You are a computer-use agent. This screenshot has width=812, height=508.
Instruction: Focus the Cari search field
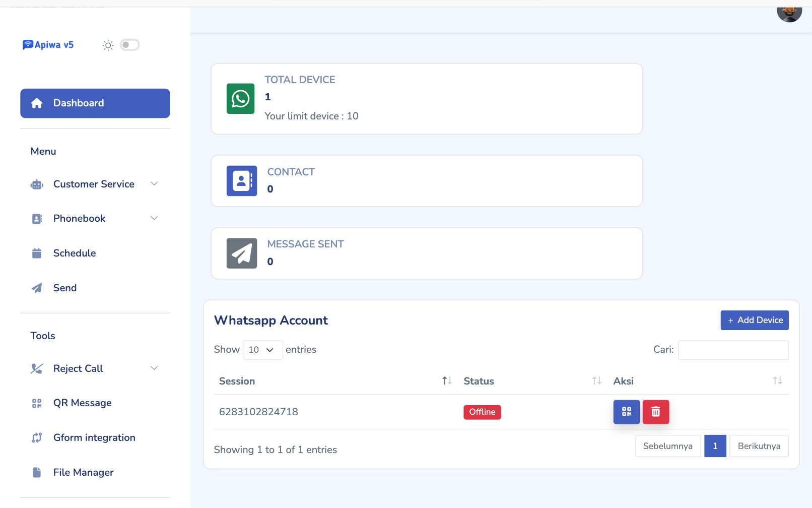pos(733,350)
